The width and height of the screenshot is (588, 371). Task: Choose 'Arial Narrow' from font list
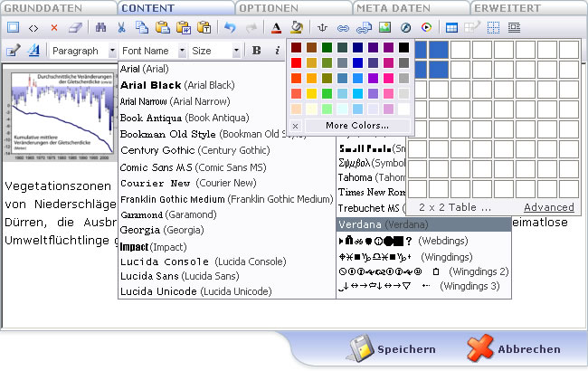tap(175, 101)
